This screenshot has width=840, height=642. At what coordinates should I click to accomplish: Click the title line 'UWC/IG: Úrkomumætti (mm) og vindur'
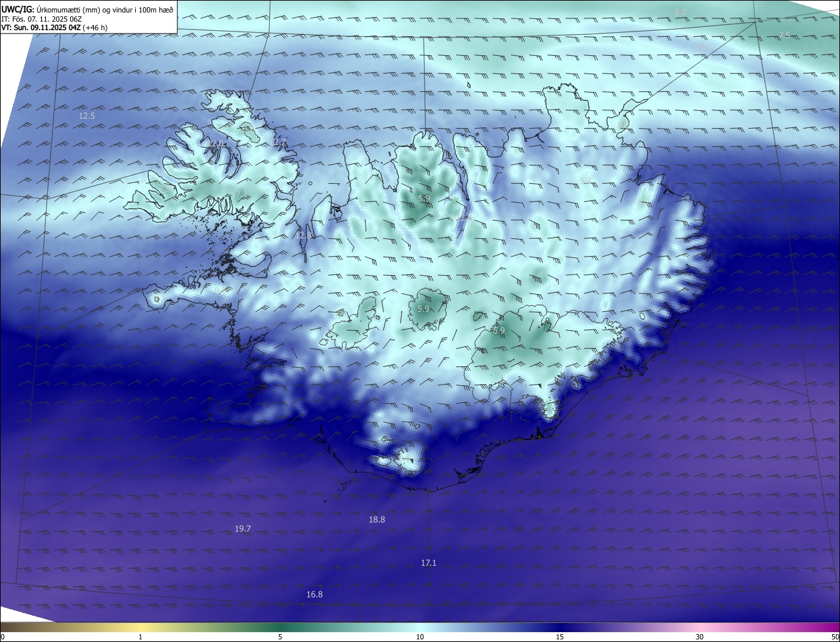click(x=87, y=9)
